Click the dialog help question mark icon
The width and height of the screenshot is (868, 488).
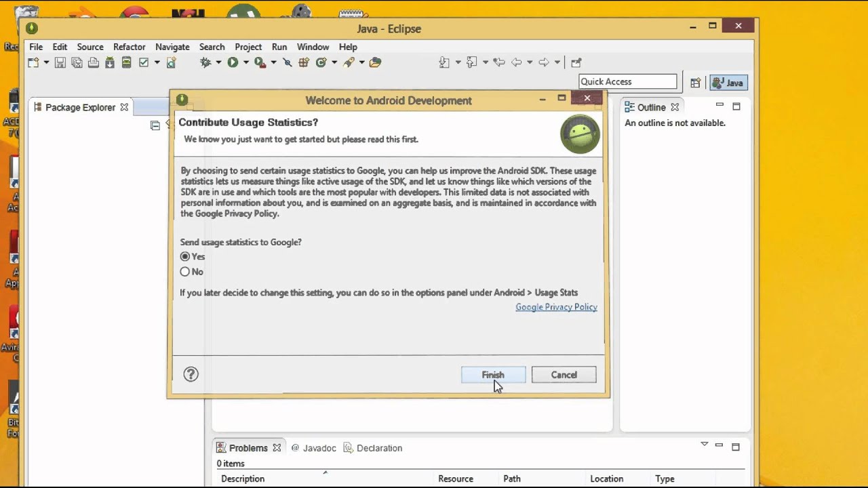(x=191, y=374)
